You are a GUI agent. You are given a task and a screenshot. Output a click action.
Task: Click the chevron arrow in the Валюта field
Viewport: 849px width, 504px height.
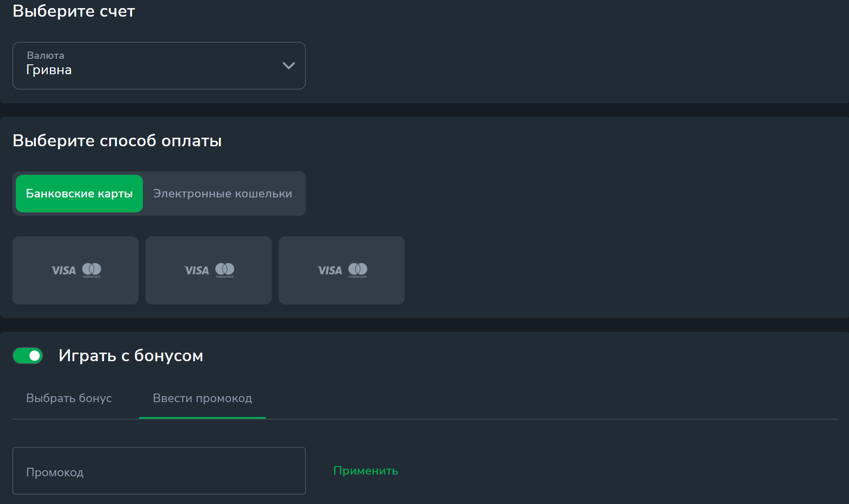[x=289, y=66]
